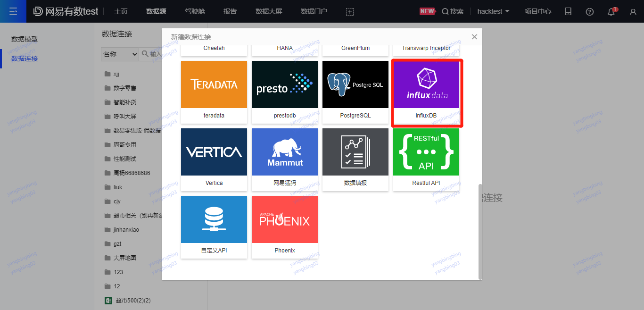Click the dialog's vertical scrollbar
The height and width of the screenshot is (310, 644).
480,231
